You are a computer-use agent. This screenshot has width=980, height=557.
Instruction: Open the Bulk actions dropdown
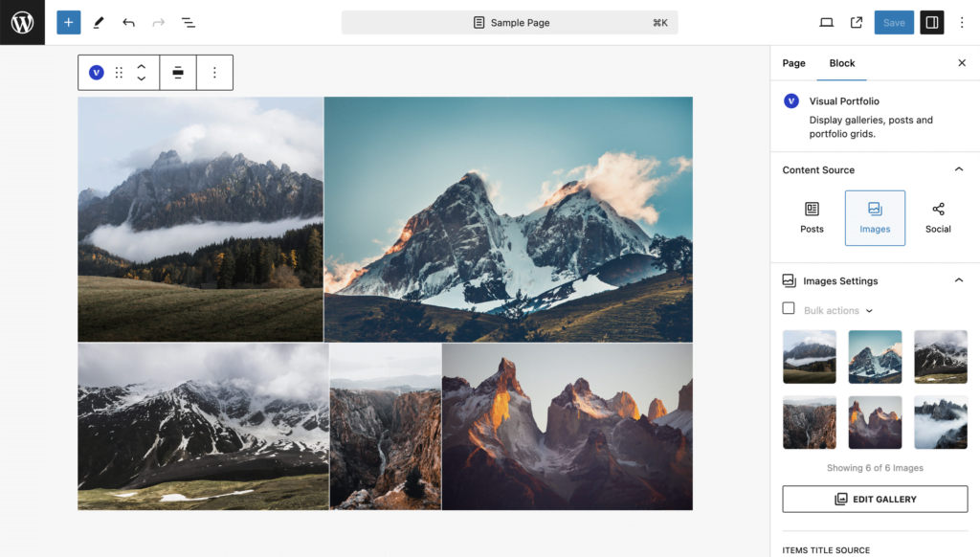click(x=838, y=311)
